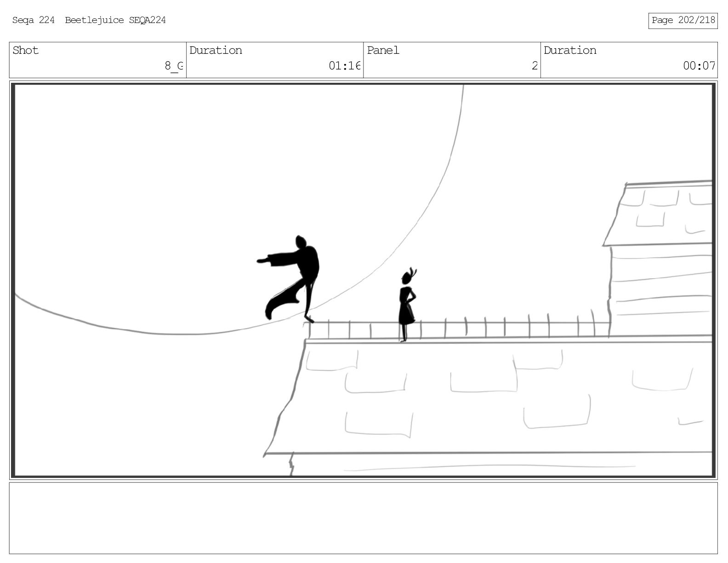Click the shot duration value '01:16'
This screenshot has height=563, width=728.
(345, 66)
